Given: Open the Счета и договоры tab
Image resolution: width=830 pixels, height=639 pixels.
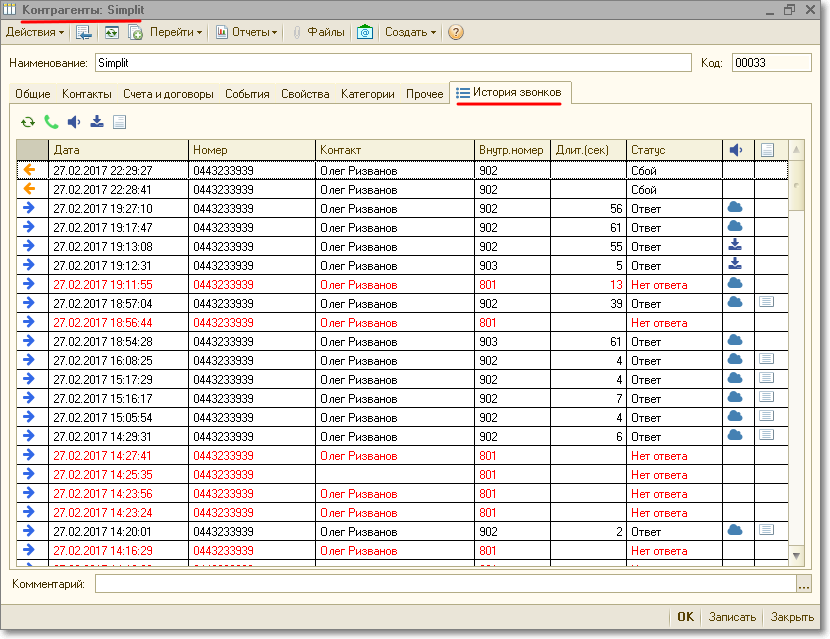Looking at the screenshot, I should click(x=168, y=94).
